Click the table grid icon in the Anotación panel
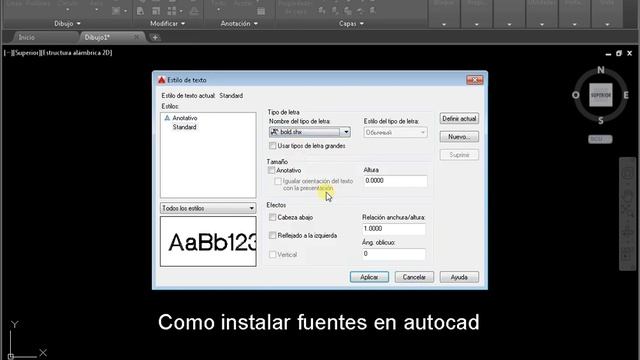The height and width of the screenshot is (360, 640). click(261, 11)
